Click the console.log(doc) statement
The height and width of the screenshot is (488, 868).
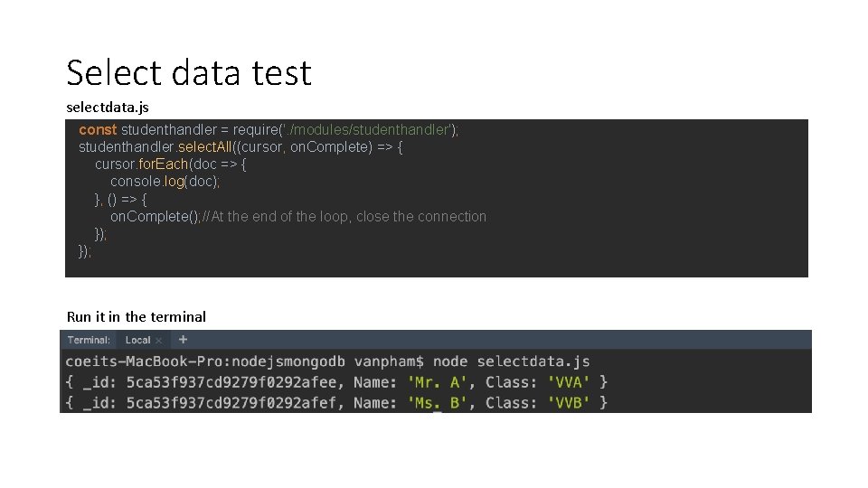tap(165, 182)
